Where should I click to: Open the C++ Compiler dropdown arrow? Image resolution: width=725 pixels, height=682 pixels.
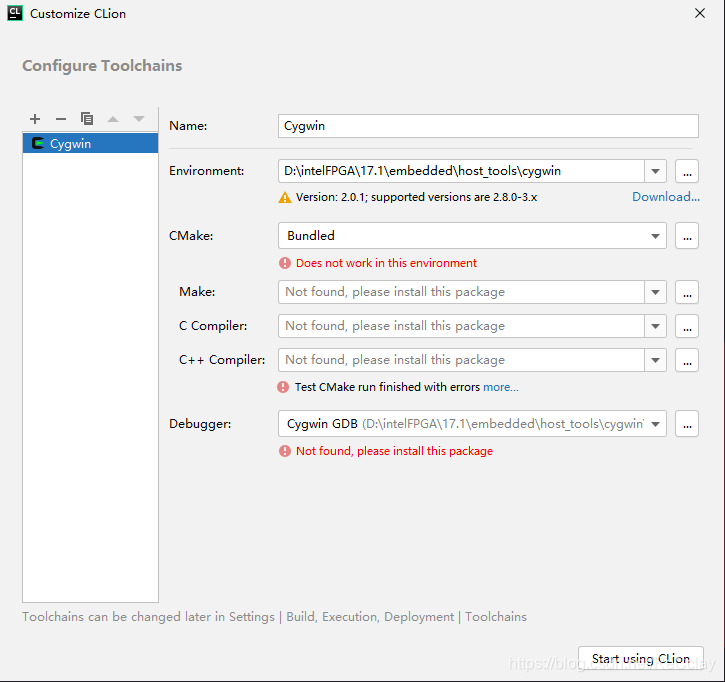(x=655, y=360)
